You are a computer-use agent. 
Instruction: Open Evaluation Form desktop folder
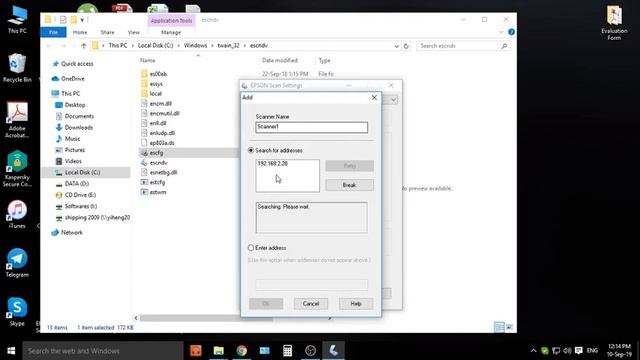click(614, 22)
